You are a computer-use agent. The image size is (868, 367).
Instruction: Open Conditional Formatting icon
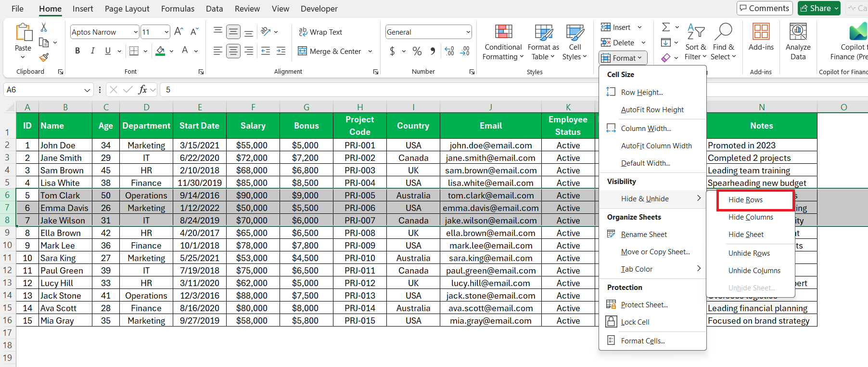pos(503,32)
